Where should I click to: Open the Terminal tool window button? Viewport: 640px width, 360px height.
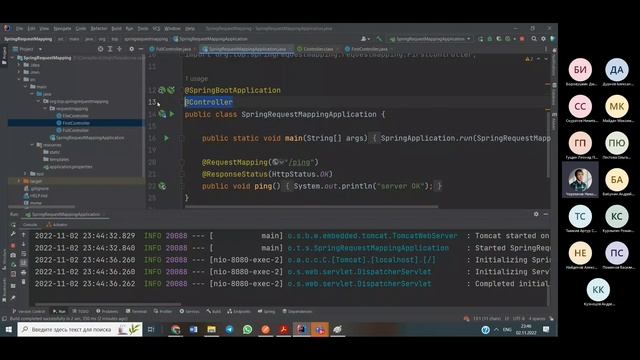point(137,311)
